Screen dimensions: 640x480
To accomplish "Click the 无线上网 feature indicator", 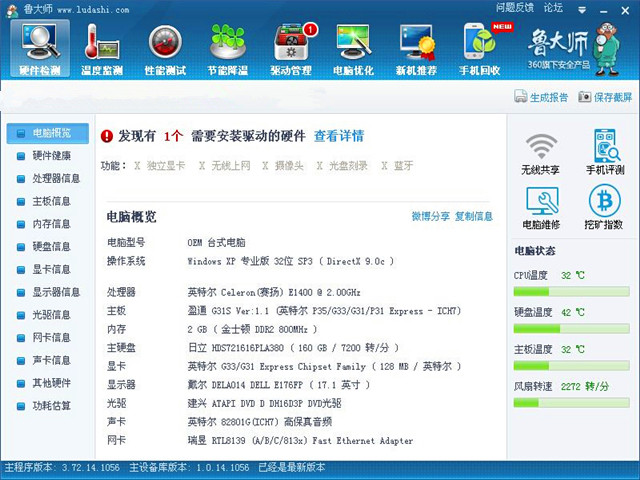I will point(224,166).
